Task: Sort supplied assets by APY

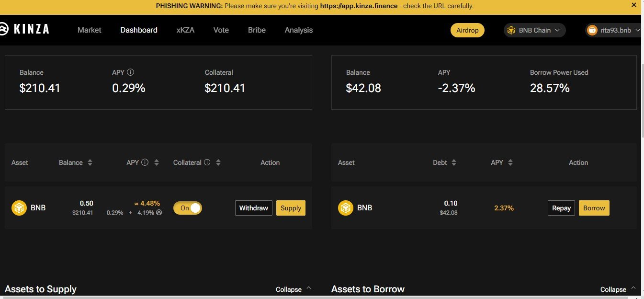Action: click(x=157, y=162)
